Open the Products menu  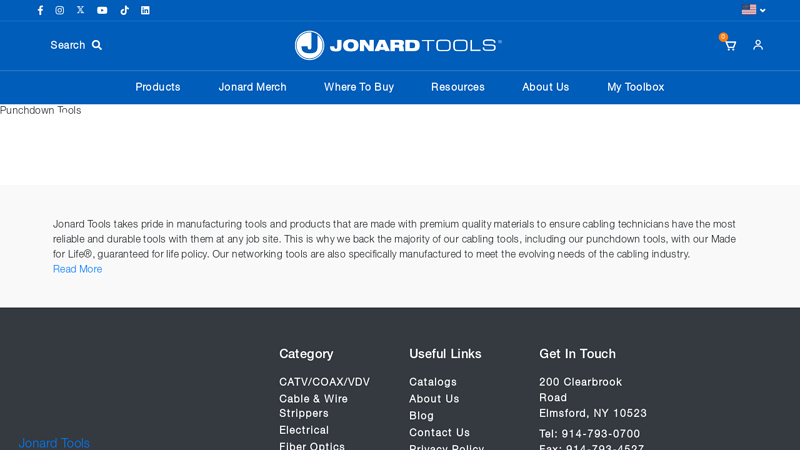pos(158,87)
